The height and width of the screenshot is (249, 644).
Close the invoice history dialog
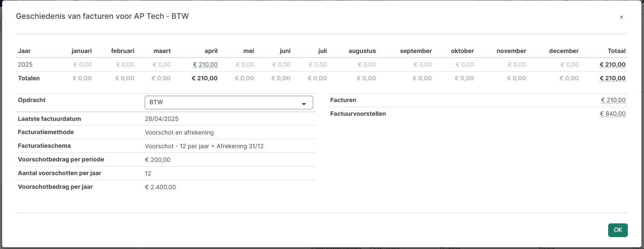click(x=621, y=17)
